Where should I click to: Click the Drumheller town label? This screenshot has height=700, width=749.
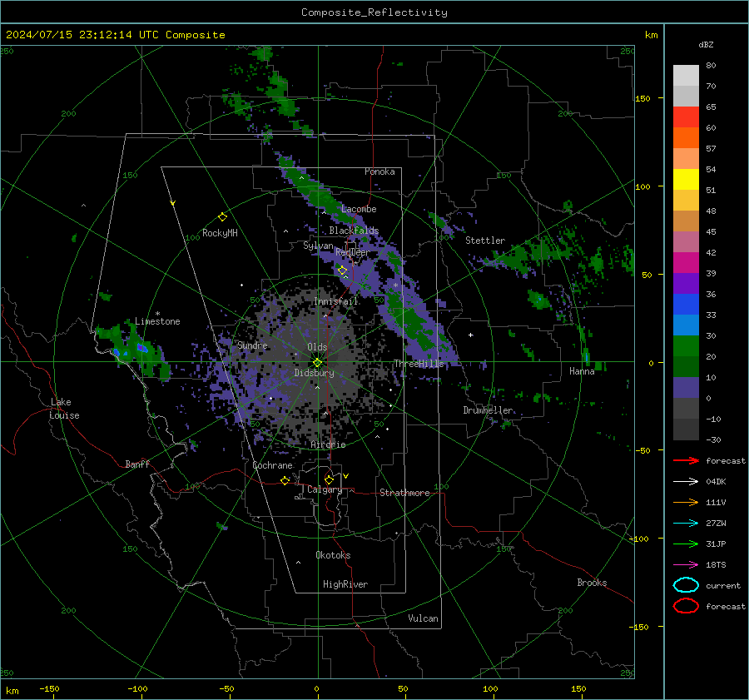(x=489, y=410)
